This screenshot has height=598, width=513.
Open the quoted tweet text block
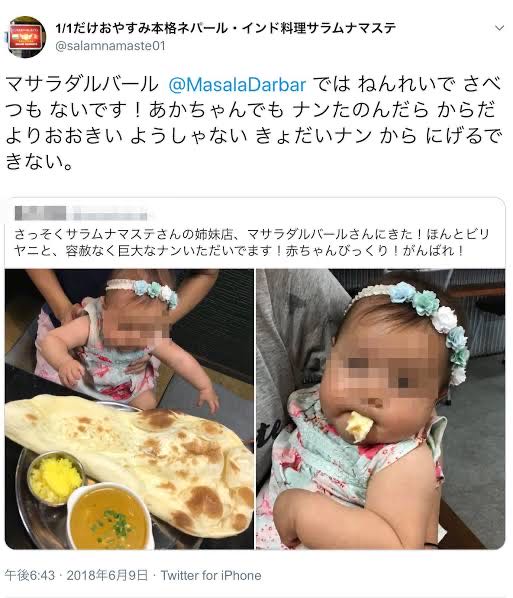[252, 243]
